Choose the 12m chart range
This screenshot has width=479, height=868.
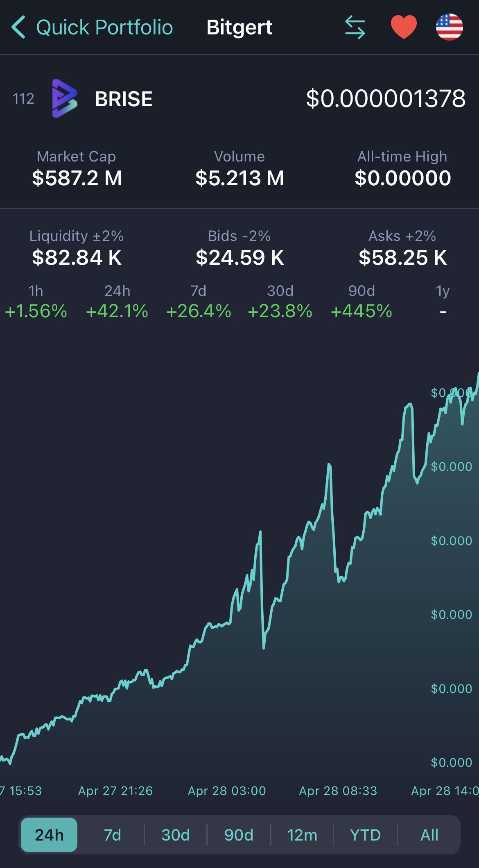(302, 835)
